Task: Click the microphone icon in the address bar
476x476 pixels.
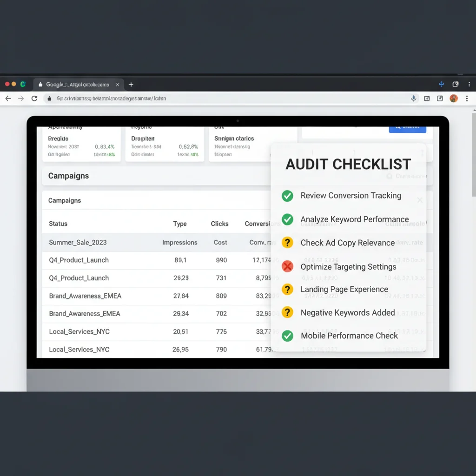Action: click(x=413, y=99)
